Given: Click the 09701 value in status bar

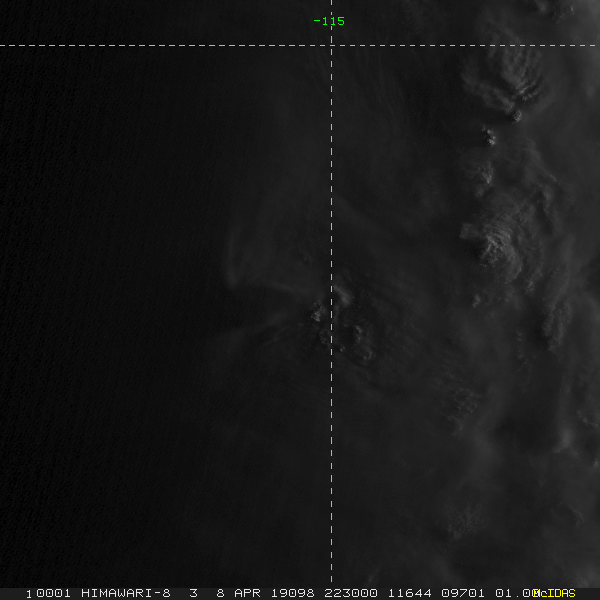Looking at the screenshot, I should (463, 593).
